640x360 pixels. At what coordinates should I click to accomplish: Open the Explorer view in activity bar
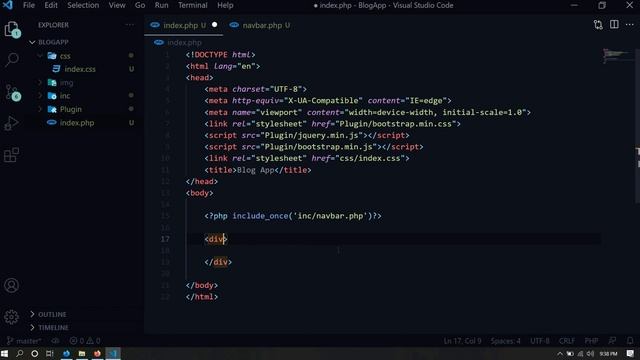12,30
